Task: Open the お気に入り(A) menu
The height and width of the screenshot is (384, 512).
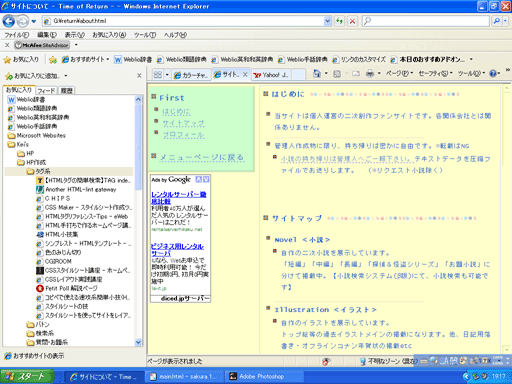Action: [109, 35]
